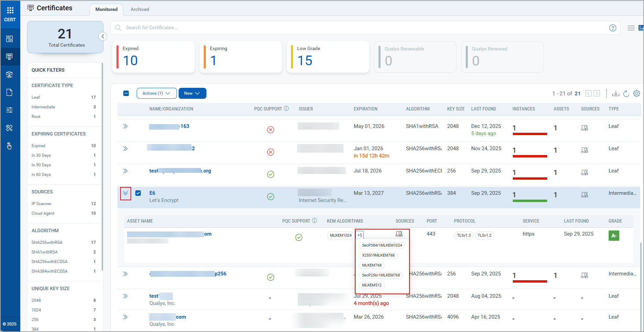Click the search help question icon

click(x=612, y=28)
